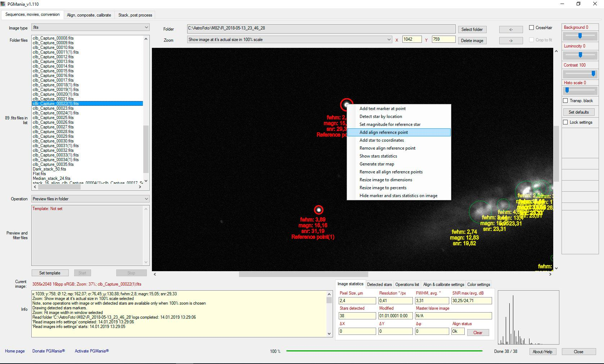
Task: Open the Donate PGMania link
Action: tap(49, 351)
